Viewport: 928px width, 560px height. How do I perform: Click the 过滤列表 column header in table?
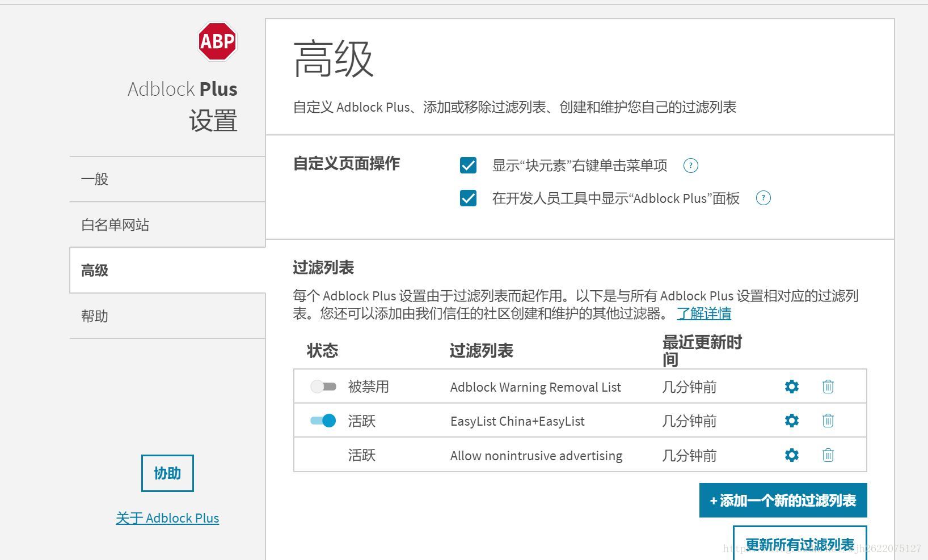tap(481, 351)
